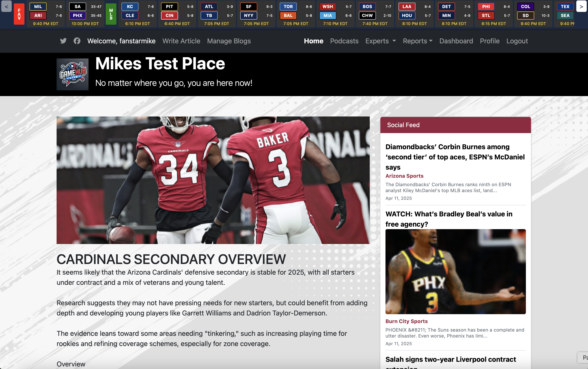Viewport: 588px width, 369px height.
Task: Expand the Experts dropdown menu
Action: pos(380,41)
